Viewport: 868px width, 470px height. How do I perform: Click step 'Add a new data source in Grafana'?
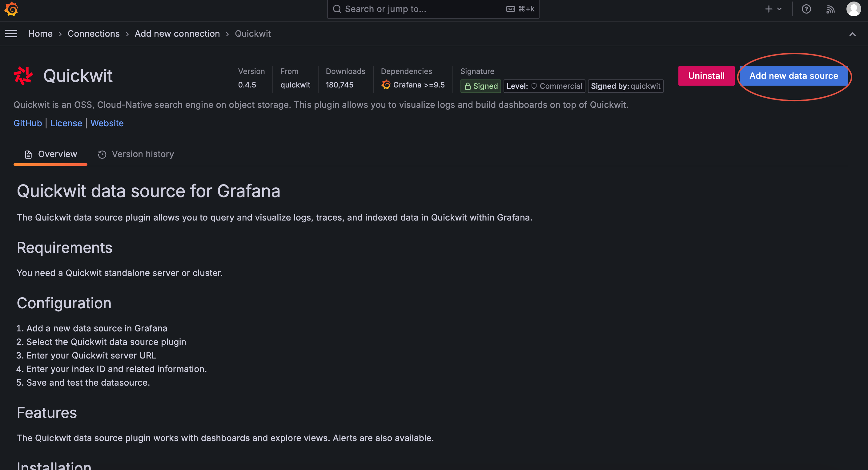click(97, 328)
